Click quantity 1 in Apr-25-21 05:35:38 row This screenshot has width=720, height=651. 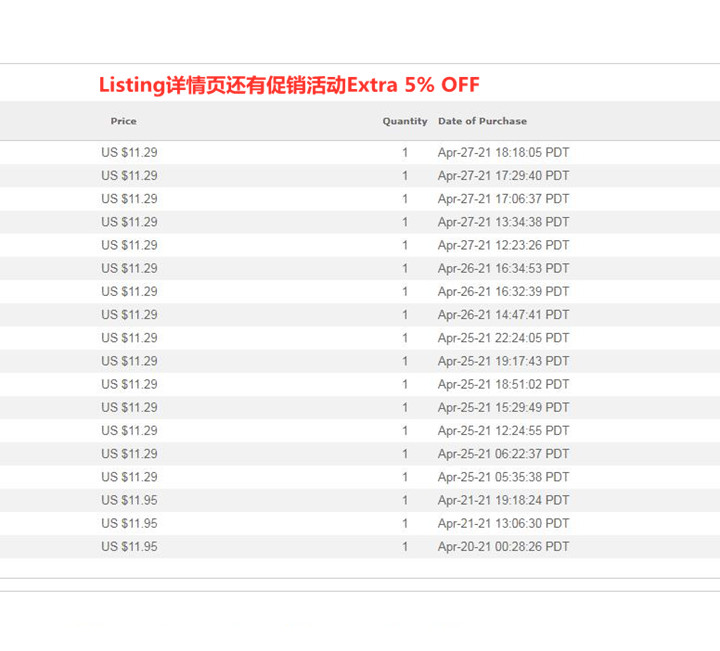[x=405, y=477]
